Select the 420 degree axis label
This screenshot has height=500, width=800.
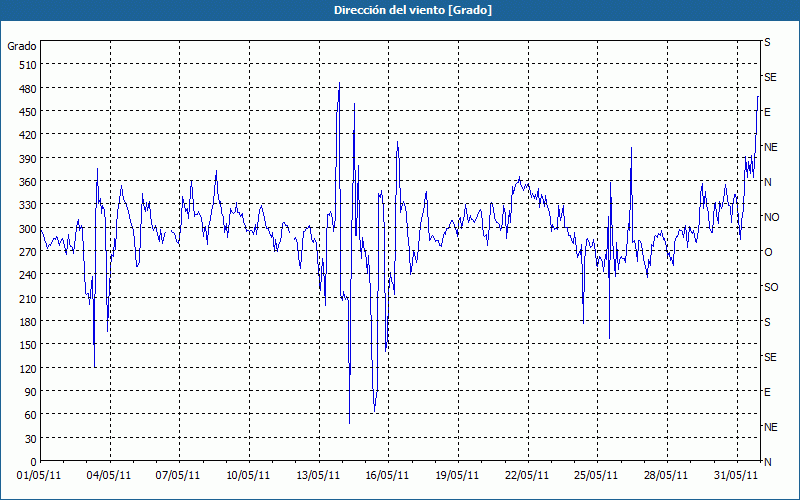click(x=28, y=135)
